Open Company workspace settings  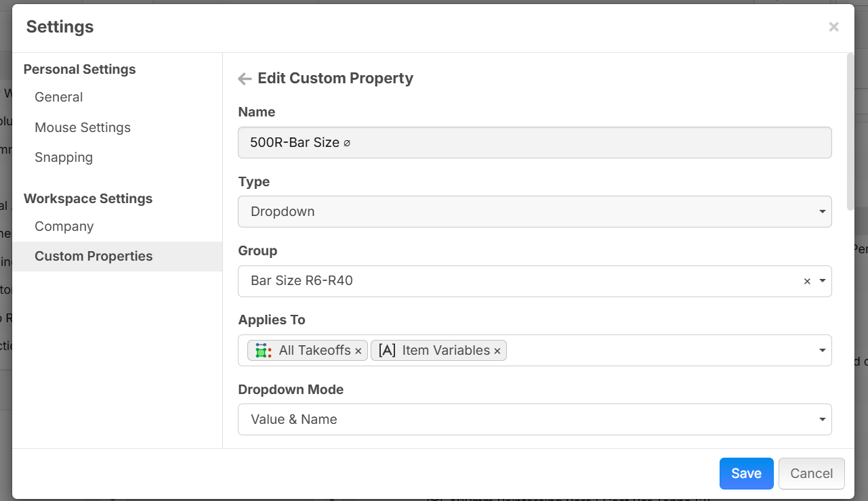64,227
